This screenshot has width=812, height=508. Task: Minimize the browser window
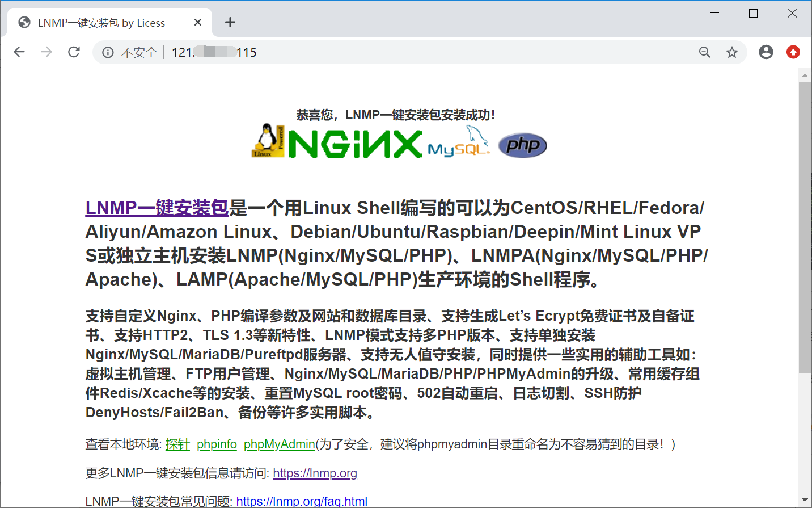click(714, 13)
